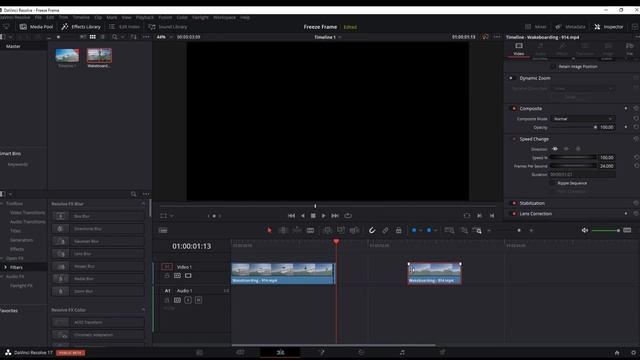
Task: Reset the Composite section
Action: pyautogui.click(x=636, y=109)
